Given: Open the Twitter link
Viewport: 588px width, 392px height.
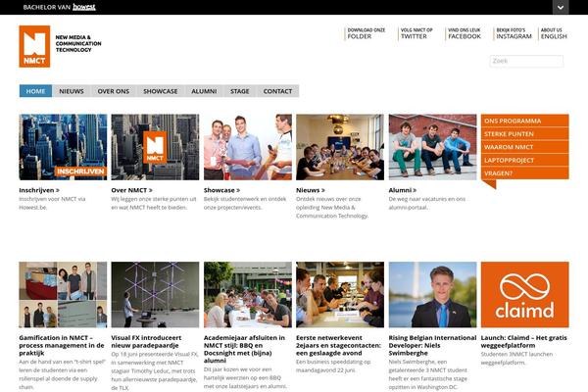Looking at the screenshot, I should [x=416, y=33].
